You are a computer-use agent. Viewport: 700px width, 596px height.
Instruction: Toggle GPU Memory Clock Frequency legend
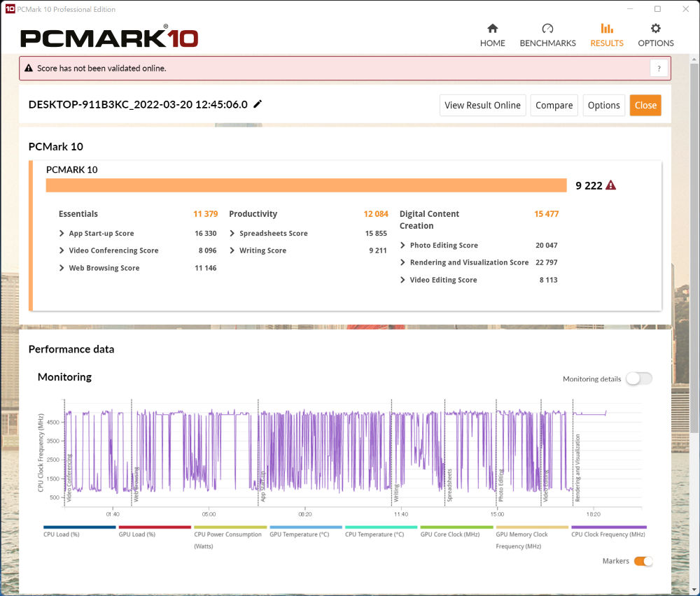pos(532,537)
